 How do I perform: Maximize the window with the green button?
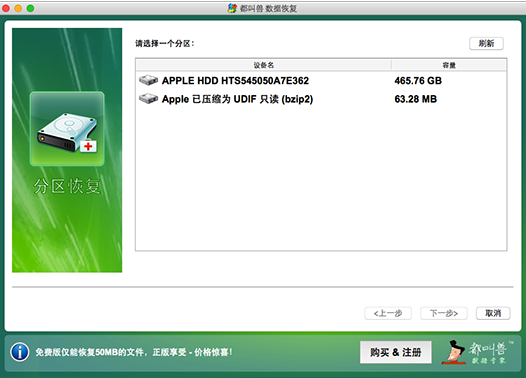pyautogui.click(x=31, y=8)
